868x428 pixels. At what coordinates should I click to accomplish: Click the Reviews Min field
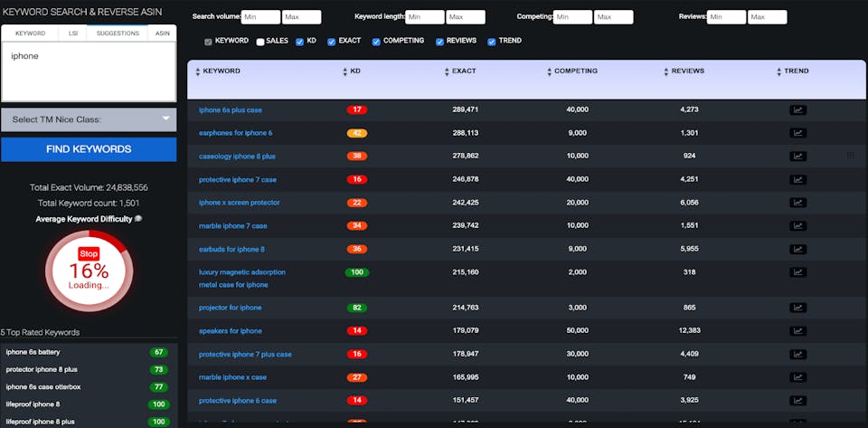(726, 17)
